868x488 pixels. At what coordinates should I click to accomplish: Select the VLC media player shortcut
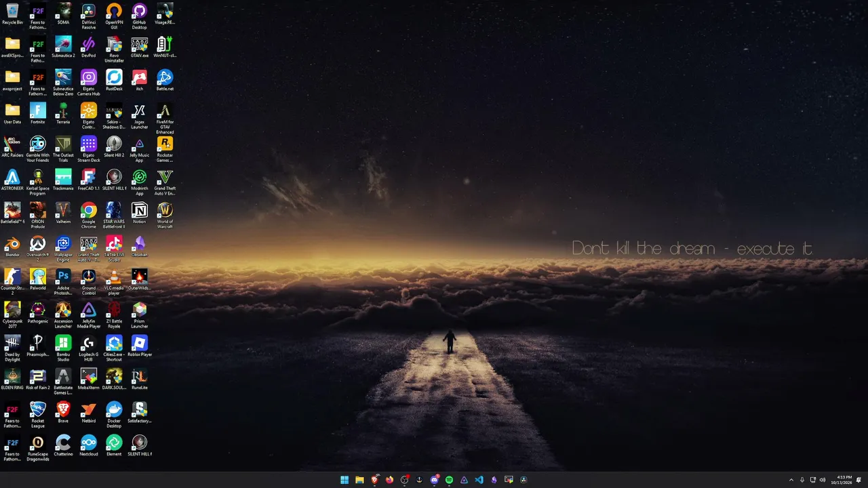click(x=114, y=282)
